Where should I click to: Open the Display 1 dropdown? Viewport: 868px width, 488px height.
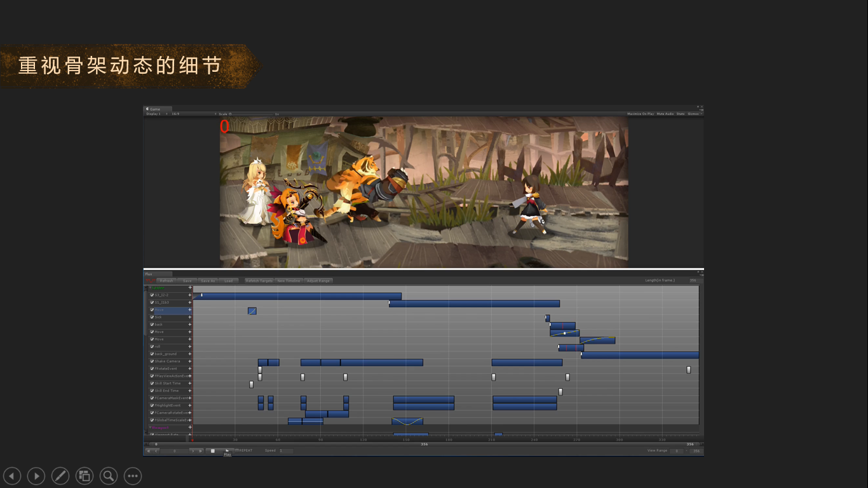pos(157,114)
